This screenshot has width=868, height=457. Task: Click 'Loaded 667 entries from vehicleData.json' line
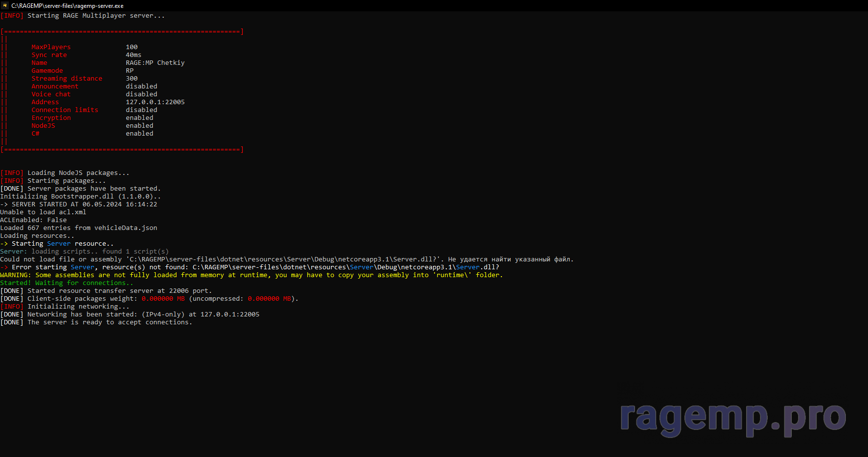79,228
